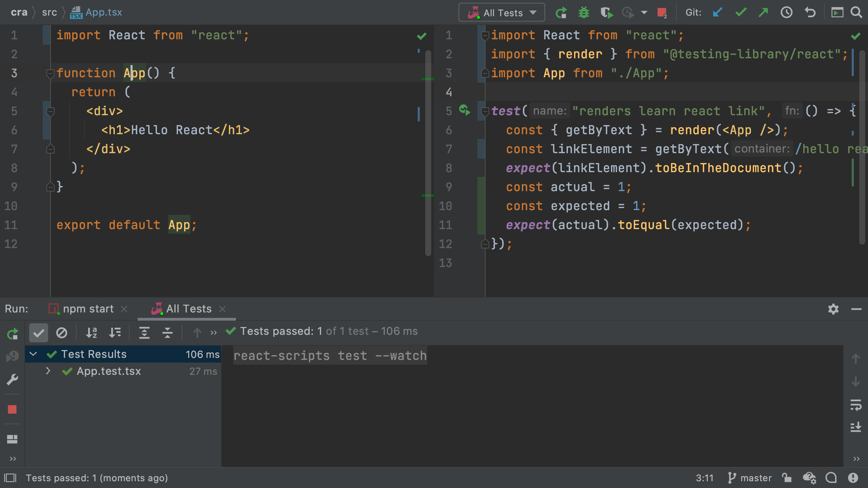Expand App.test.tsx tree node
Viewport: 868px width, 488px height.
click(x=48, y=371)
